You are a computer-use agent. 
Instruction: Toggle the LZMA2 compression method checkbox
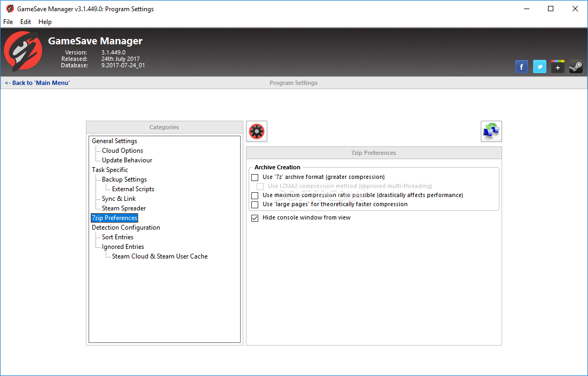tap(260, 186)
